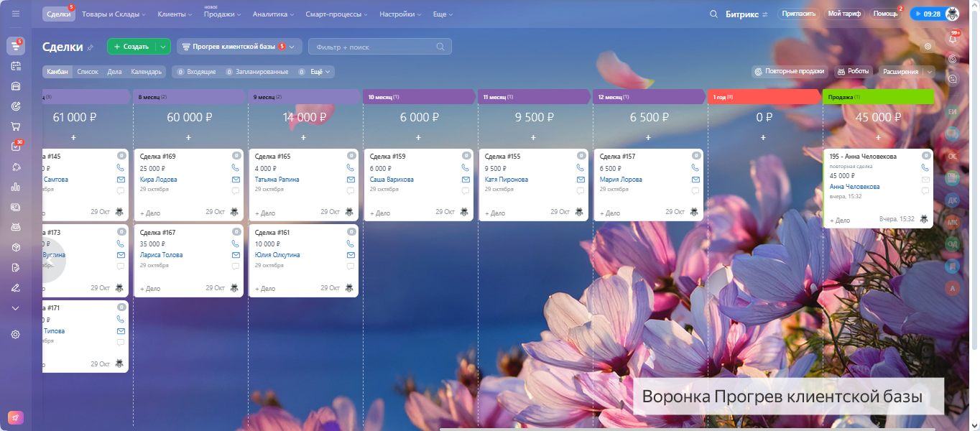Click phone icon on Сделка #155 card
980x431 pixels.
[x=580, y=167]
